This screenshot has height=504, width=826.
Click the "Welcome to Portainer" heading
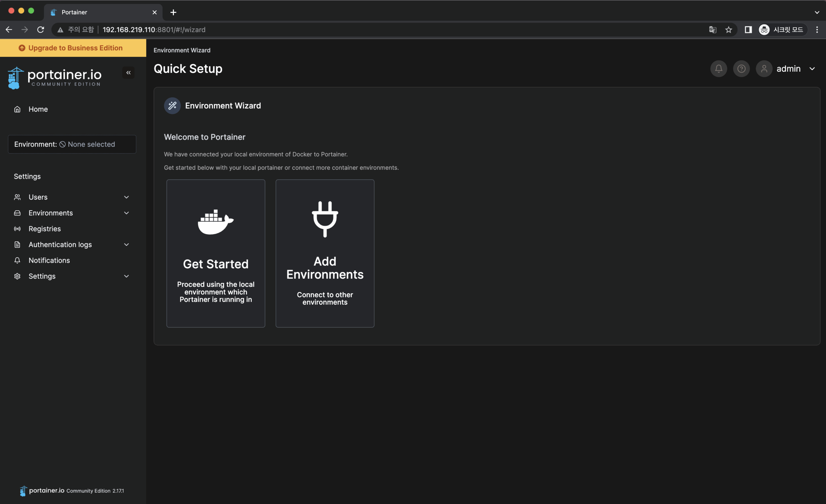point(205,137)
